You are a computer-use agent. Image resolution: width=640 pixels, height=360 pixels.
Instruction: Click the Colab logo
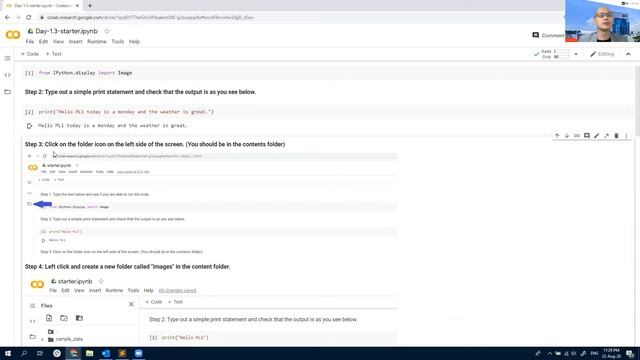[x=13, y=35]
